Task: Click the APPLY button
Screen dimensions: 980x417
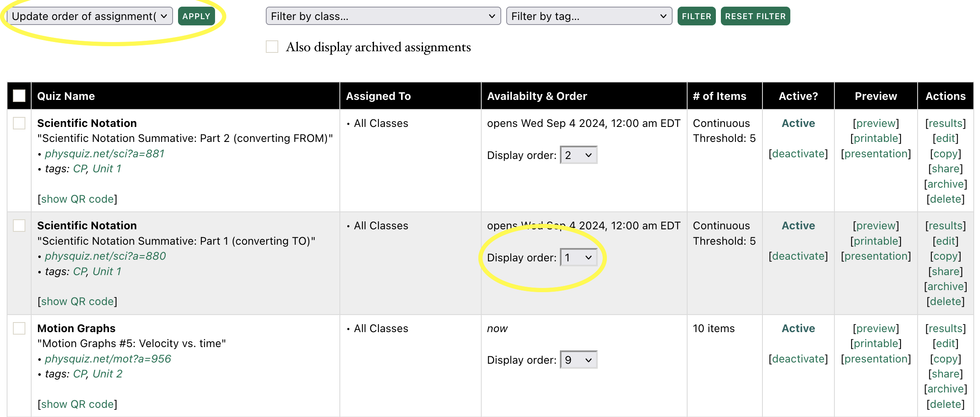Action: coord(196,16)
